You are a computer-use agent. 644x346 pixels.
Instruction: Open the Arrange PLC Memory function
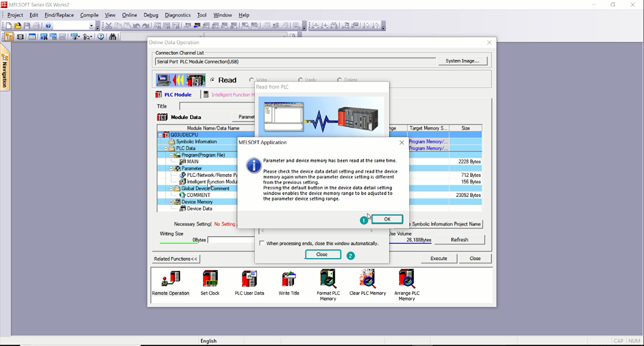(407, 279)
